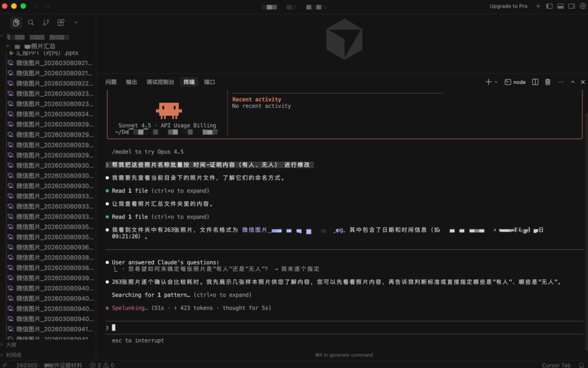Toggle the secondary sidebar layout icon

(572, 7)
